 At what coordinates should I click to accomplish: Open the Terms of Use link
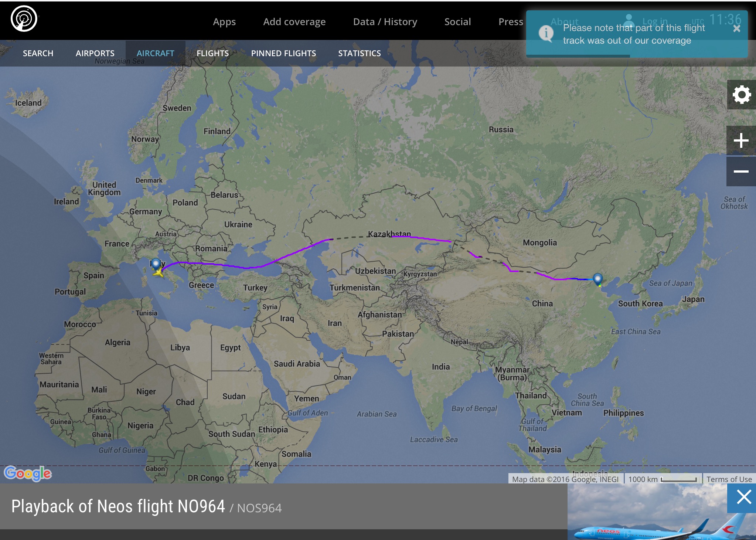click(729, 479)
